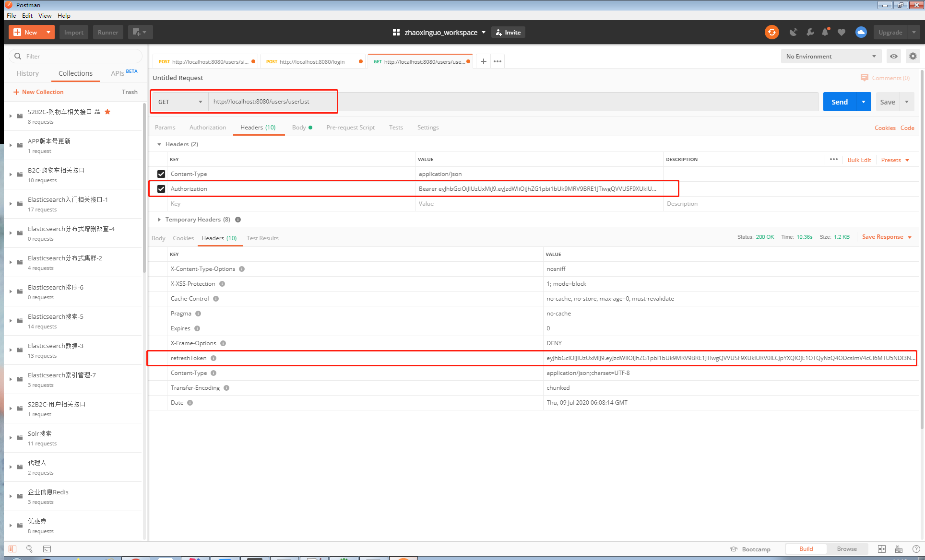Open the notifications bell
Screen dimensions: 925x560
pos(826,32)
